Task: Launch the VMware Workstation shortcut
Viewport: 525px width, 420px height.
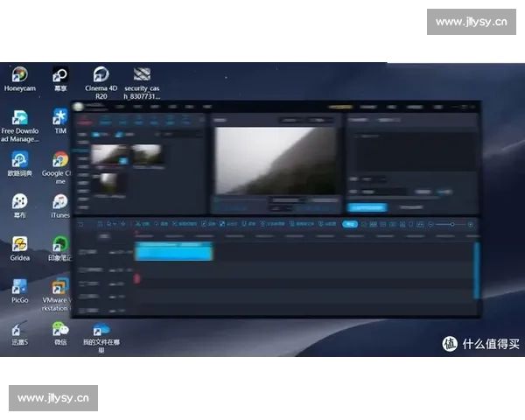Action: pyautogui.click(x=60, y=287)
